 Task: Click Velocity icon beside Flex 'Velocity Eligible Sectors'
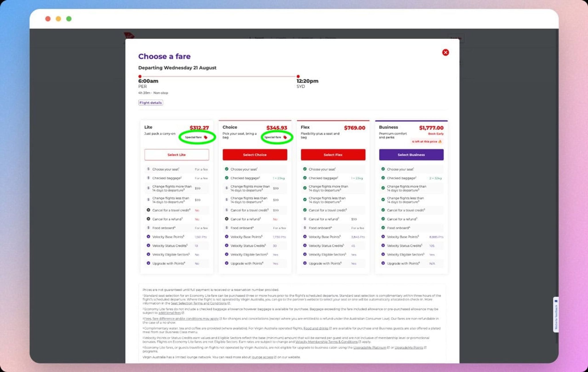pos(305,254)
